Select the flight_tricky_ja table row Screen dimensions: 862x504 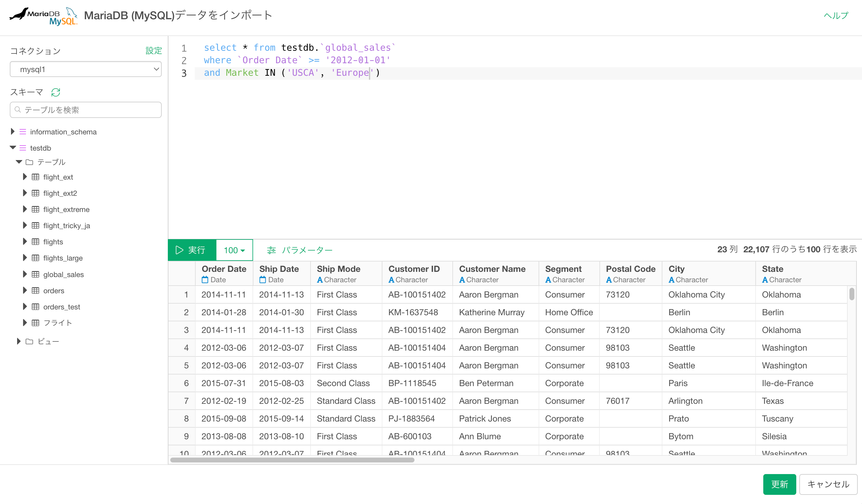66,226
